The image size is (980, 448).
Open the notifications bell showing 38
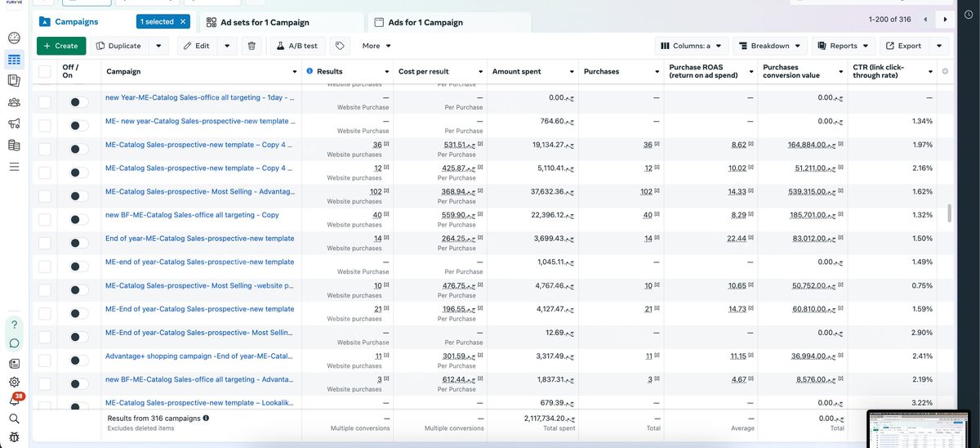point(15,400)
